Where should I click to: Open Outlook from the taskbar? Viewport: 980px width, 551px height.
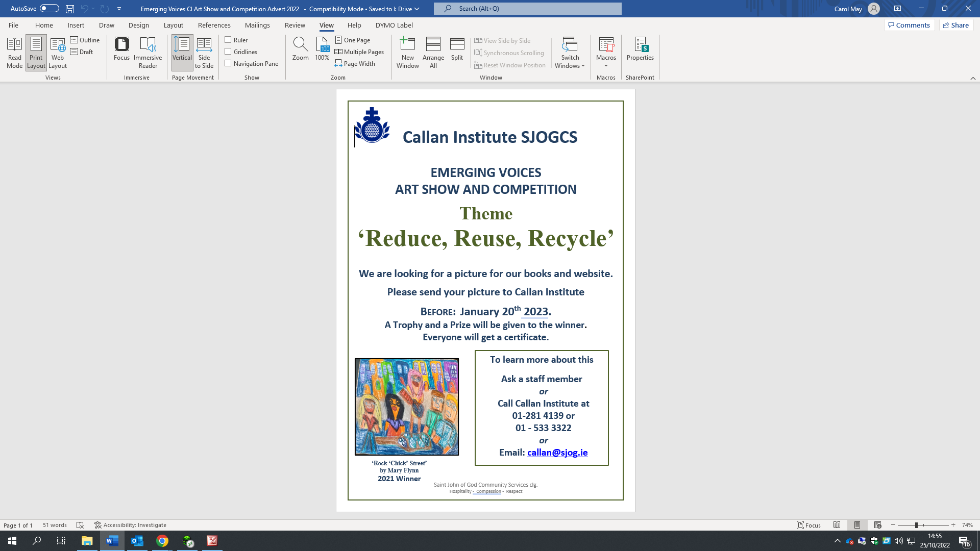(x=137, y=541)
